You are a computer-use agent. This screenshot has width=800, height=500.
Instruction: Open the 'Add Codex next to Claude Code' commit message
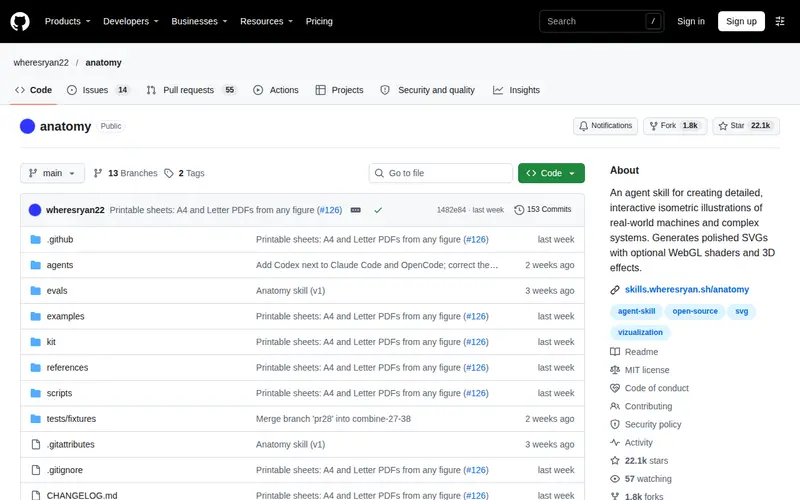(377, 265)
